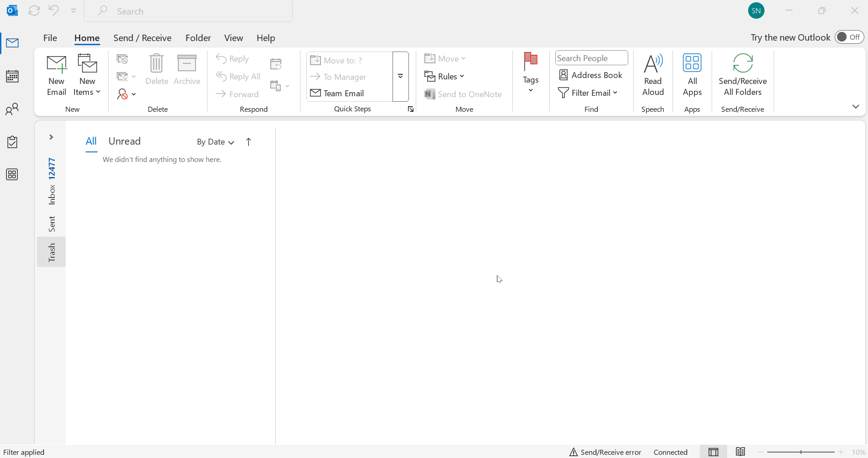Open the People view in sidebar
Image resolution: width=868 pixels, height=458 pixels.
(12, 109)
